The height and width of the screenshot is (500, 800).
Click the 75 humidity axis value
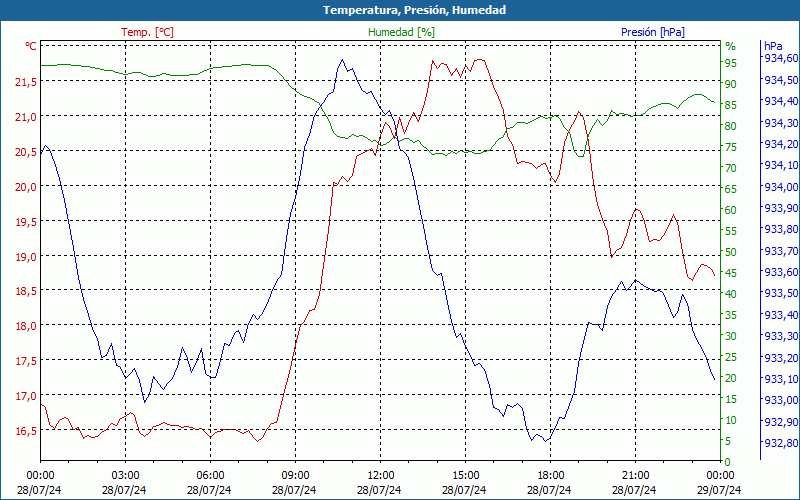tap(731, 147)
